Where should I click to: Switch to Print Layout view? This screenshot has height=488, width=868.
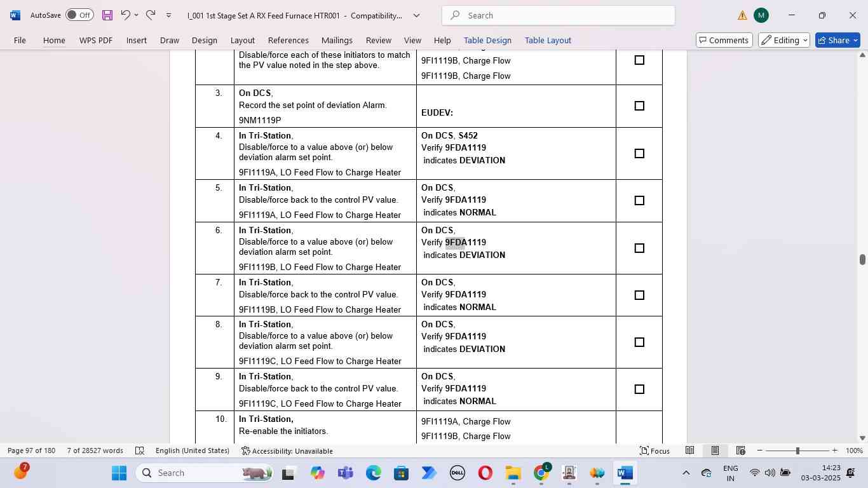[715, 451]
